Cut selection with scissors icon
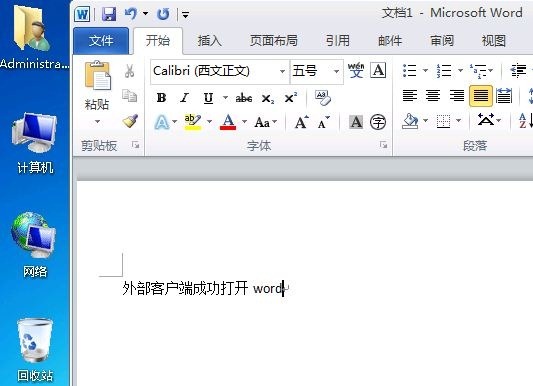This screenshot has width=533, height=386. [129, 71]
